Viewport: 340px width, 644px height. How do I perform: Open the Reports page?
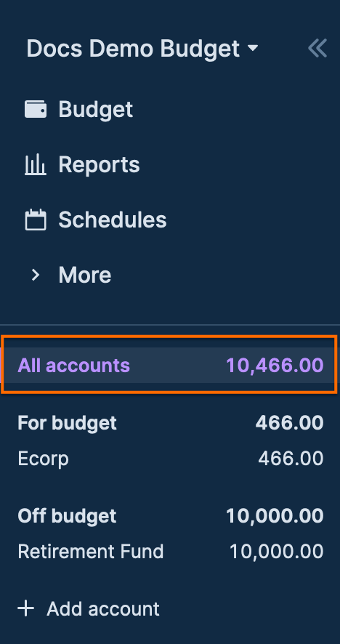[99, 164]
